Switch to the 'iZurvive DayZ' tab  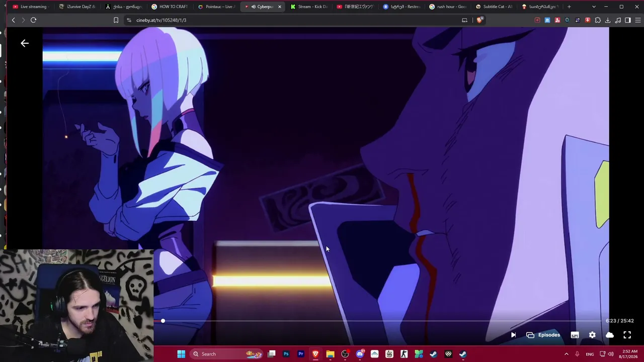tap(76, 7)
